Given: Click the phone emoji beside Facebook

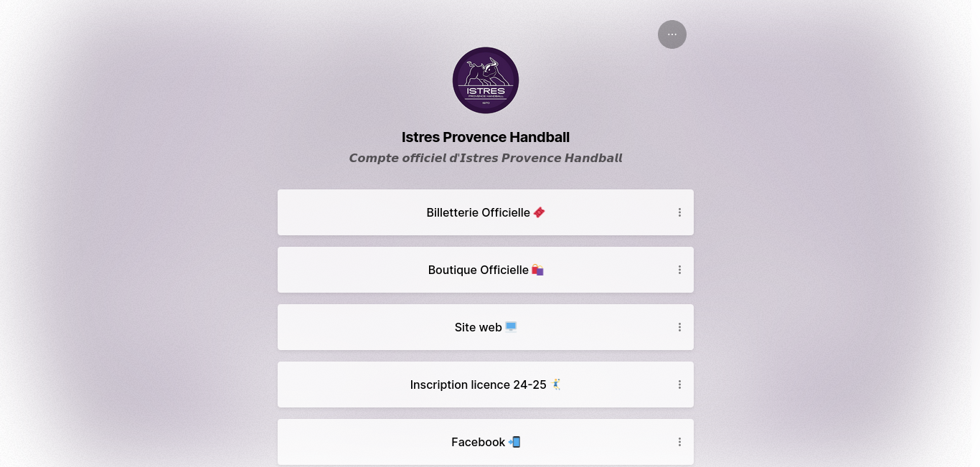Looking at the screenshot, I should click(514, 442).
